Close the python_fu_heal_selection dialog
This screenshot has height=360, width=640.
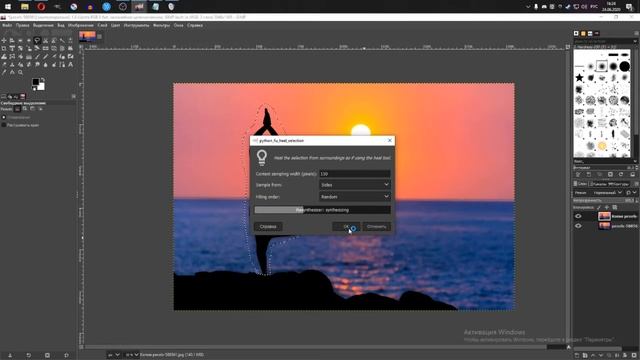[x=389, y=140]
